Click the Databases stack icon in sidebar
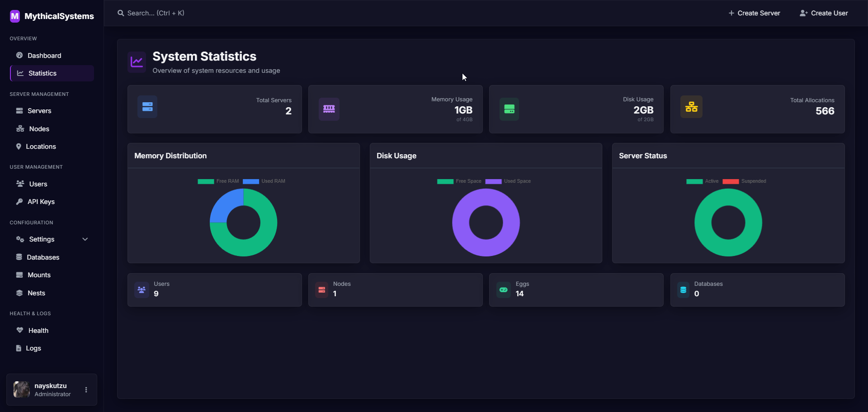 pos(19,257)
